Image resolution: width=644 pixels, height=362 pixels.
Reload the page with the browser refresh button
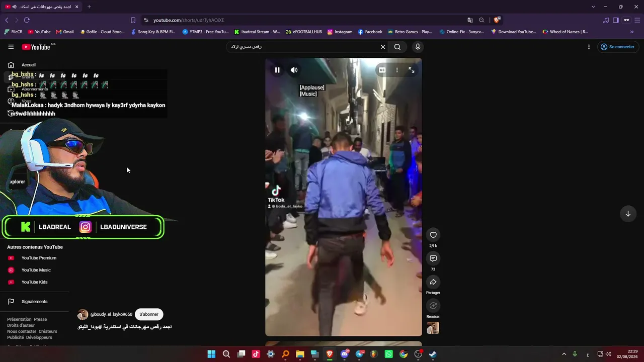27,20
